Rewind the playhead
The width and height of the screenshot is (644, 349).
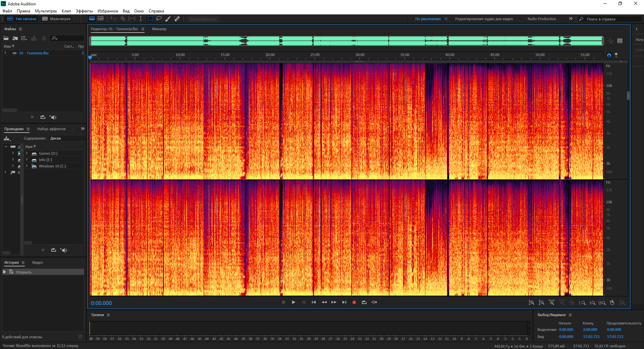point(324,302)
